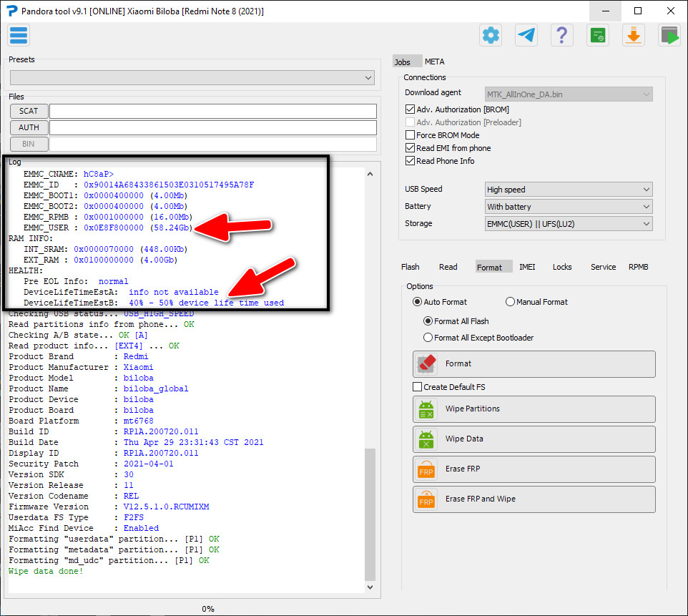Click the Pandora tool logo in the title bar
Screen dimensions: 688x616
pyautogui.click(x=11, y=11)
